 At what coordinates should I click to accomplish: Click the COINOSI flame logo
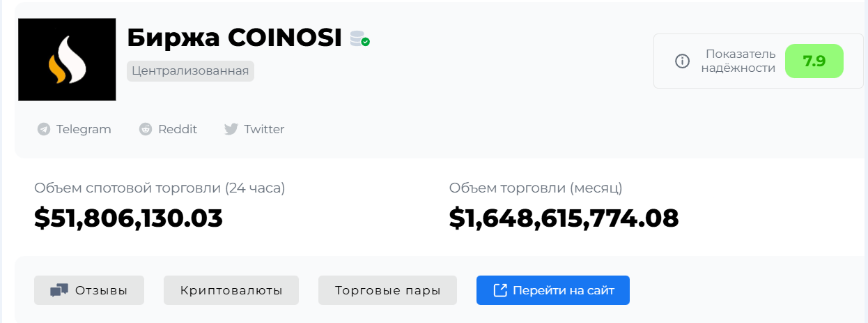[67, 60]
